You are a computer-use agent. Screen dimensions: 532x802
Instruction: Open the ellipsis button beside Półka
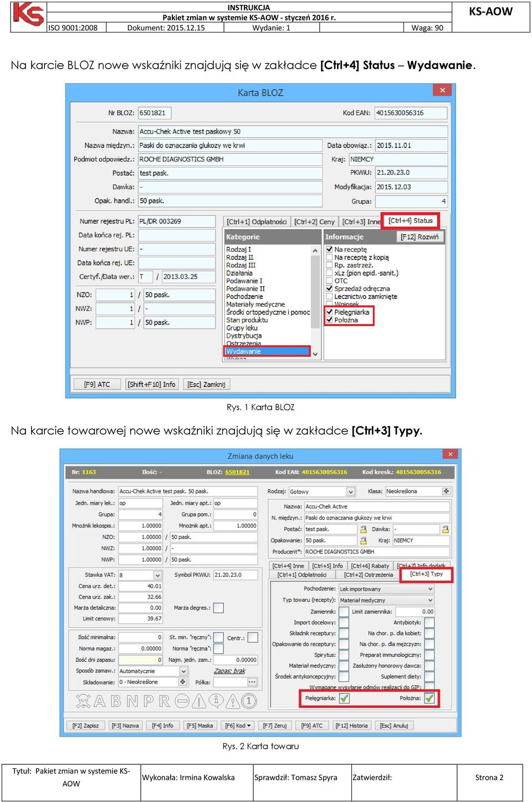point(252,682)
